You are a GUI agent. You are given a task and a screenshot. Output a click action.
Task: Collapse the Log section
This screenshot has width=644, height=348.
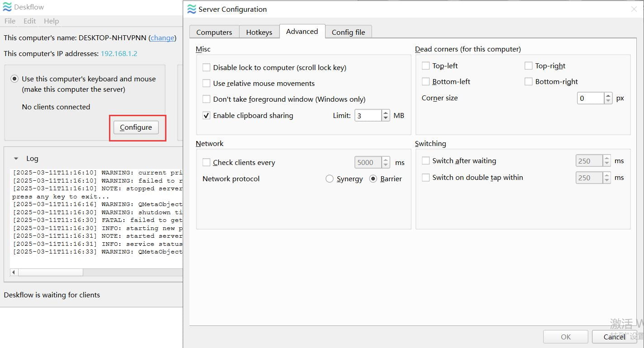[x=16, y=159]
